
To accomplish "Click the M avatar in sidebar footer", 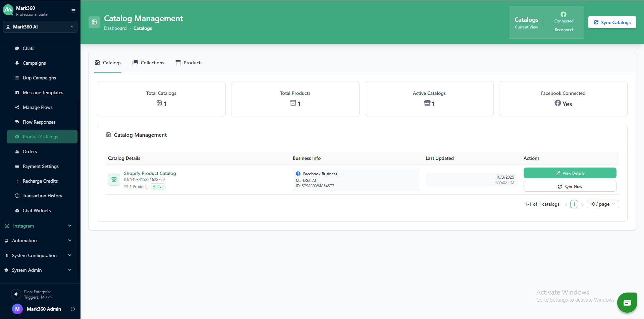I will (17, 309).
